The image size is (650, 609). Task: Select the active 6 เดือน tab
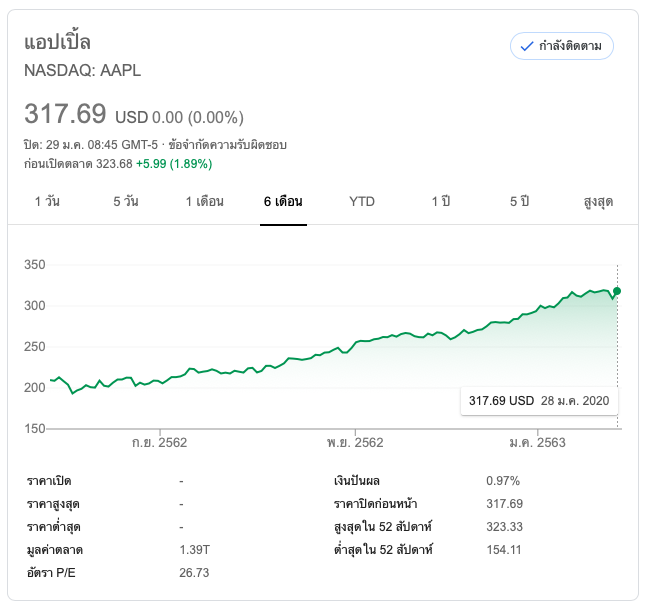[283, 201]
